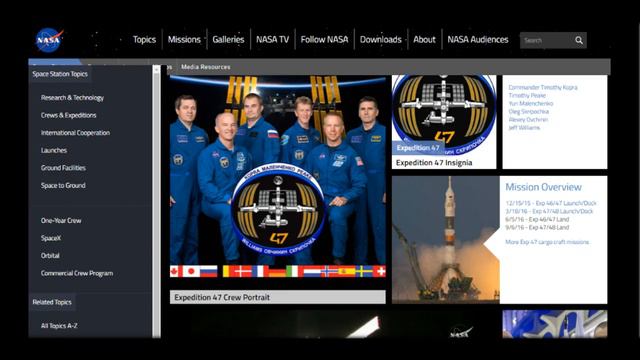Open the Timothy Peake crew link

527,96
